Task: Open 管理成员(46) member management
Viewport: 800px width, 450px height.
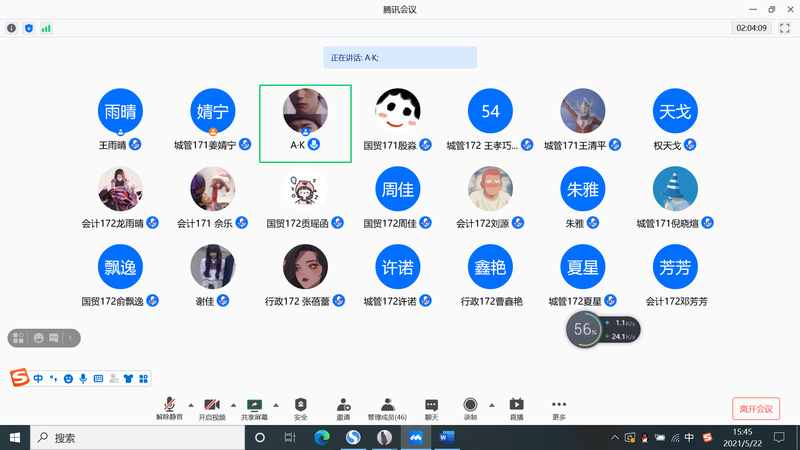Action: [x=386, y=407]
